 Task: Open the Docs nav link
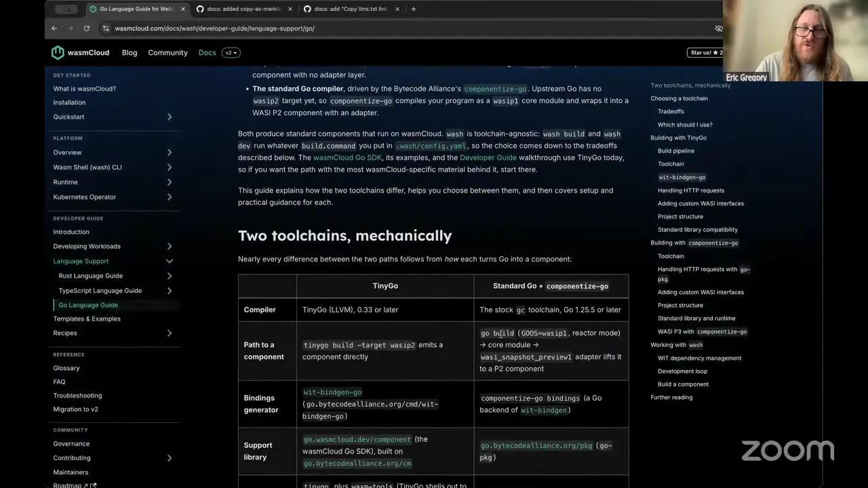(x=208, y=53)
